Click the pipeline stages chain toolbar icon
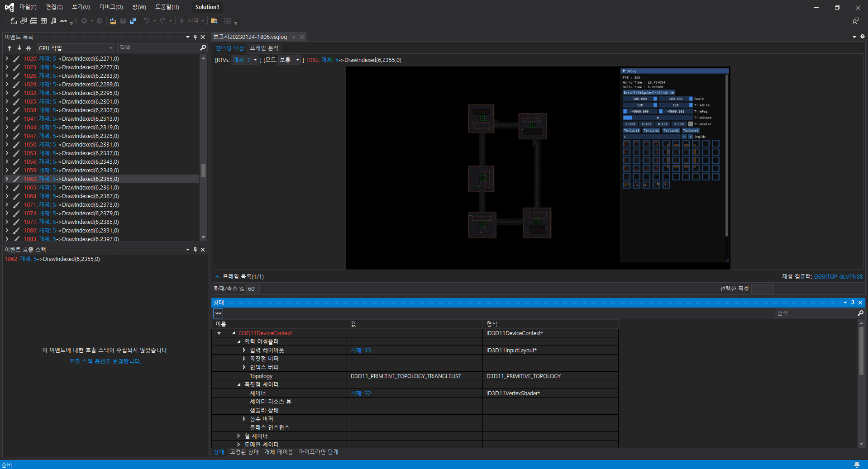The image size is (868, 469). coord(63,21)
